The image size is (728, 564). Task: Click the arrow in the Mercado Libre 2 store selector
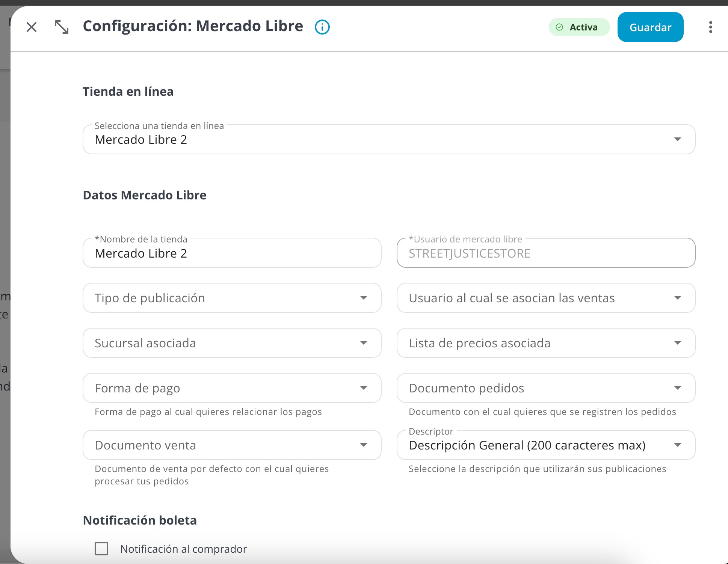coord(677,139)
